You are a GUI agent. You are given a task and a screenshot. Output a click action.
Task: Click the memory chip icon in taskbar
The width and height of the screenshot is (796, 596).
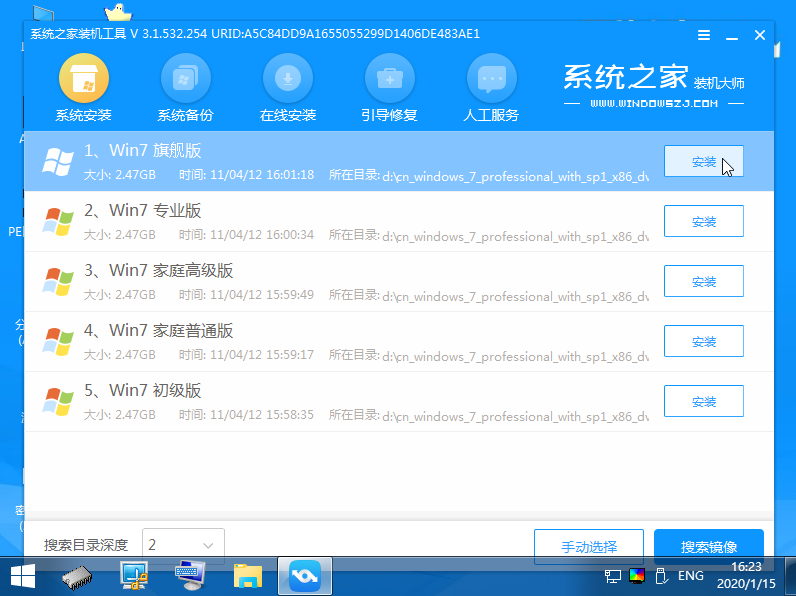tap(79, 575)
